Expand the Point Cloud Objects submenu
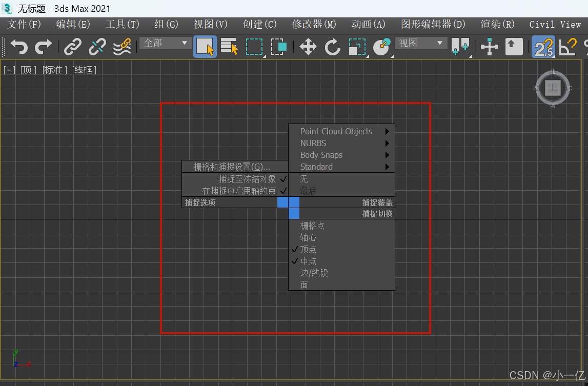 click(341, 131)
